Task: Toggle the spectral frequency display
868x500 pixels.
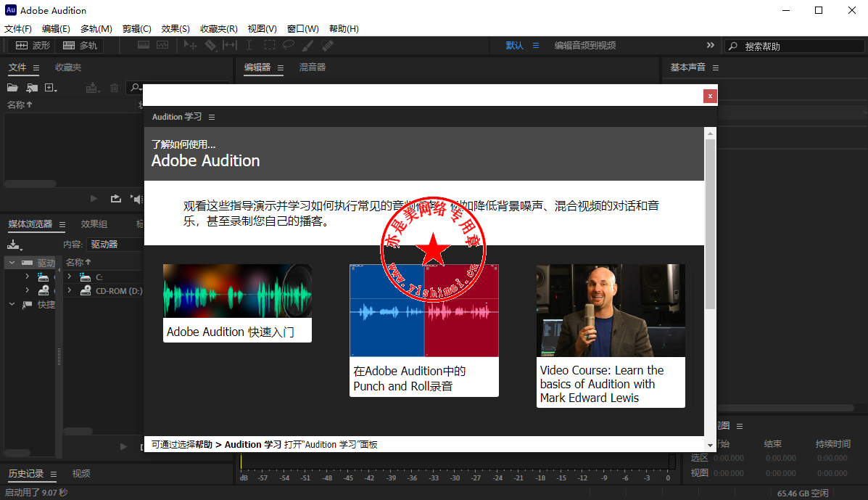Action: pos(144,46)
